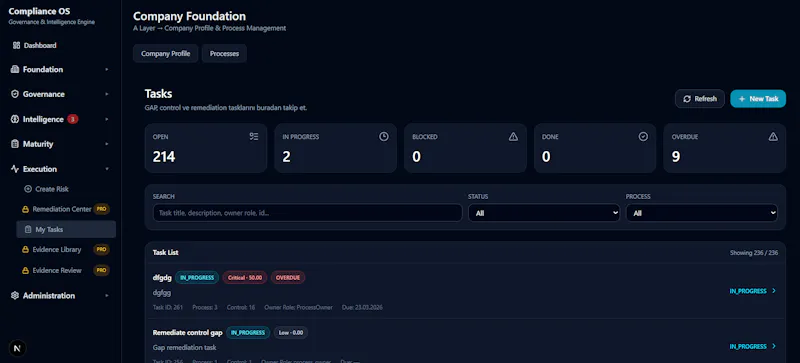Click the My Tasks clipboard icon
The image size is (800, 363).
(x=28, y=230)
